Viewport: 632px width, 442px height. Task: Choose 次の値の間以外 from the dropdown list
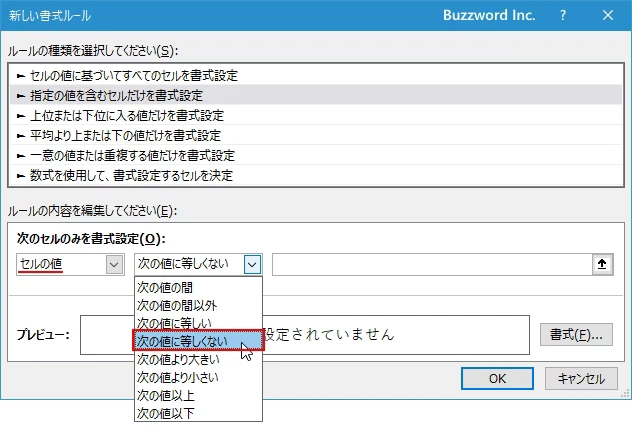tap(198, 305)
